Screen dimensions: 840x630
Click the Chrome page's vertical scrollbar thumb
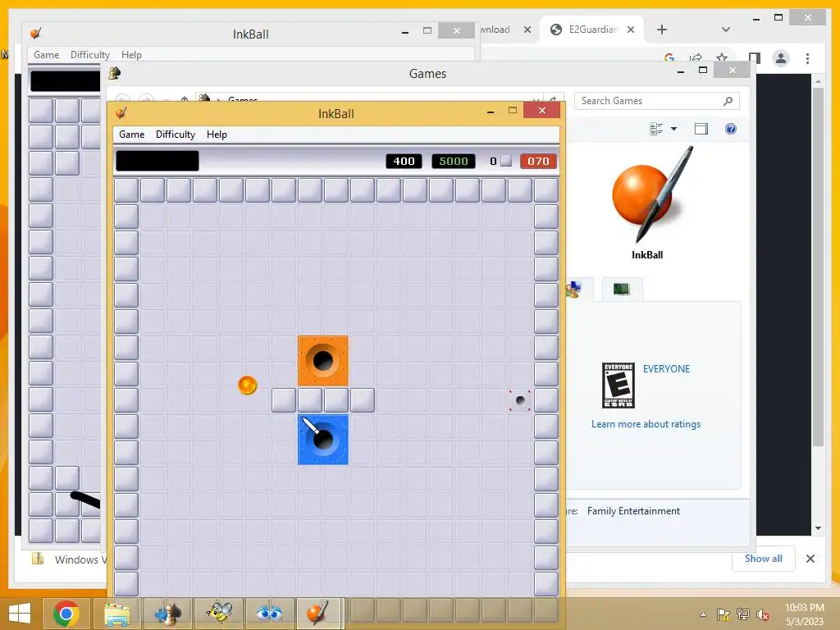click(818, 267)
